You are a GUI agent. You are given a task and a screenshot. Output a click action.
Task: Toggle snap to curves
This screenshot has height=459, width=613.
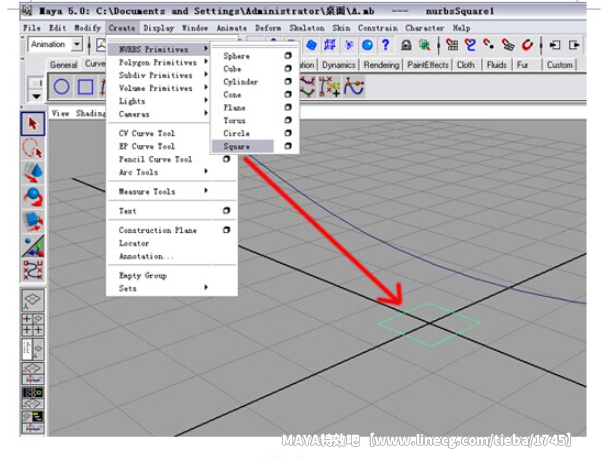click(x=471, y=45)
